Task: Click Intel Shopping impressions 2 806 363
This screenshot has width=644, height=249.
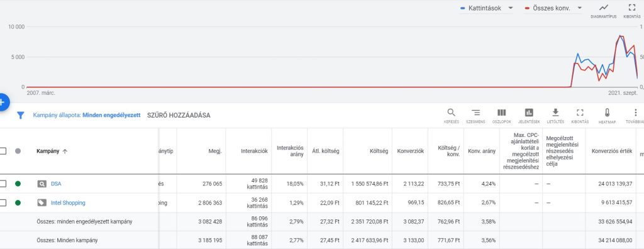Action: (210, 202)
